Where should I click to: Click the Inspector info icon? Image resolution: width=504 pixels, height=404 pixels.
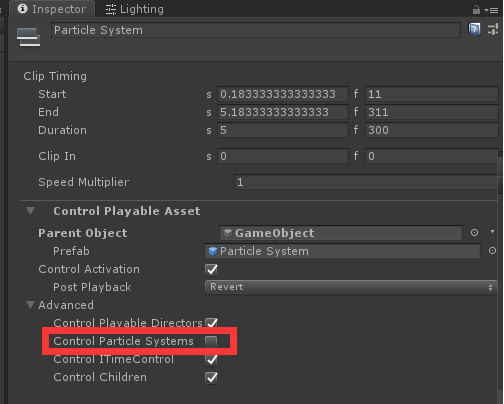(x=22, y=9)
